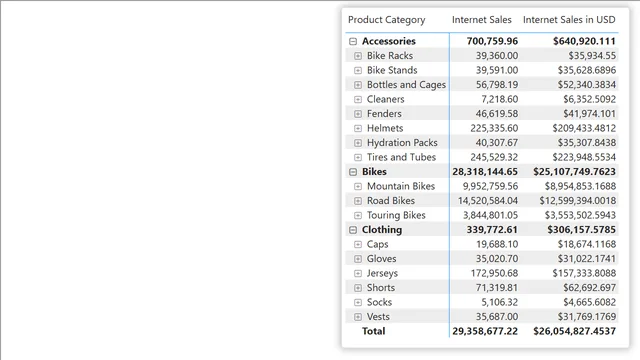This screenshot has height=360, width=640.
Task: Select the Socks label
Action: pos(379,302)
